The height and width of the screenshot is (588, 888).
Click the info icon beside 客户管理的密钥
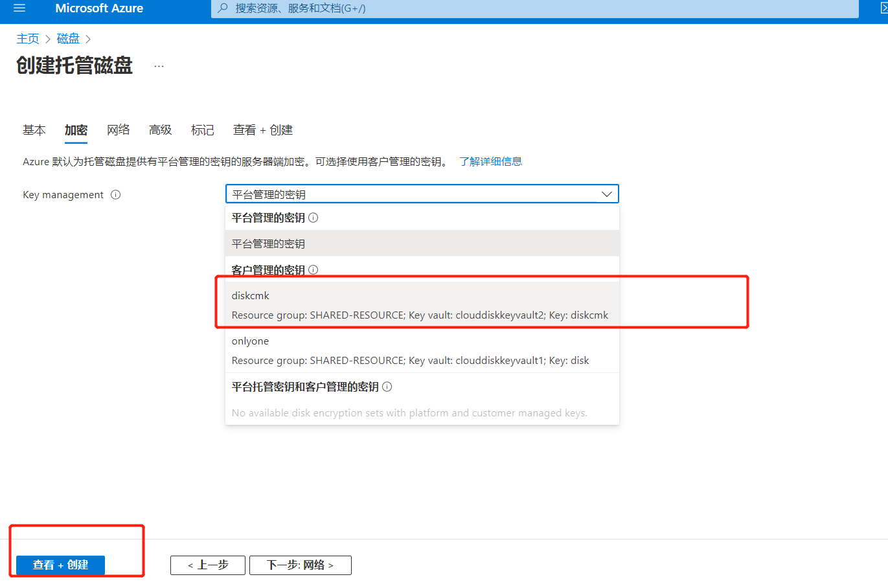[313, 269]
